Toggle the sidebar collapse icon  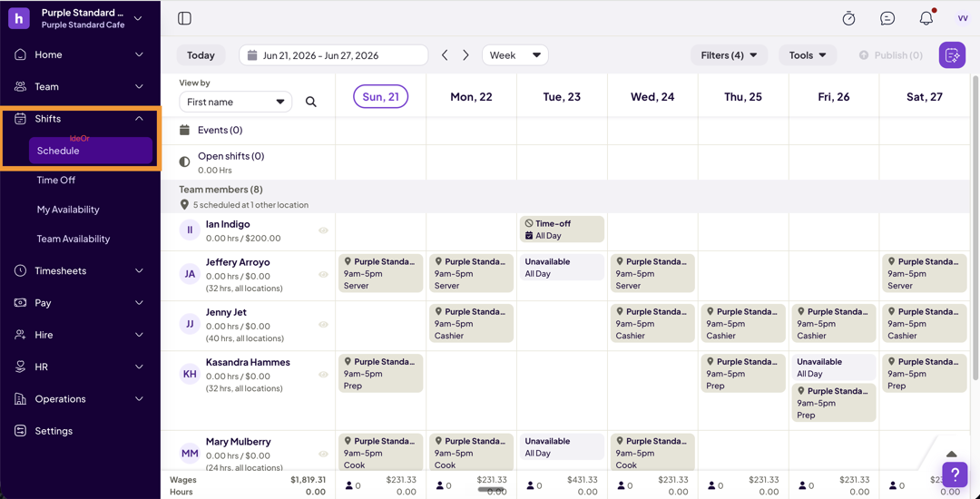tap(184, 18)
